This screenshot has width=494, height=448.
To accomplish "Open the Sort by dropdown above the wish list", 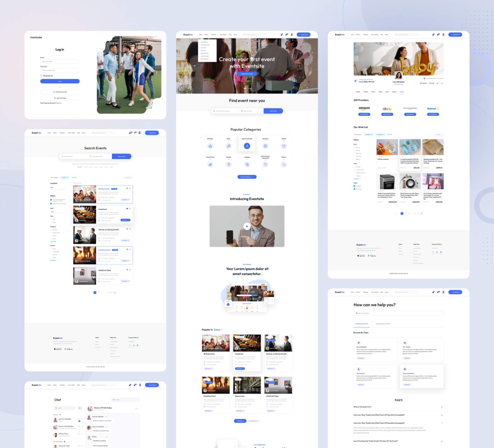I will (x=439, y=135).
